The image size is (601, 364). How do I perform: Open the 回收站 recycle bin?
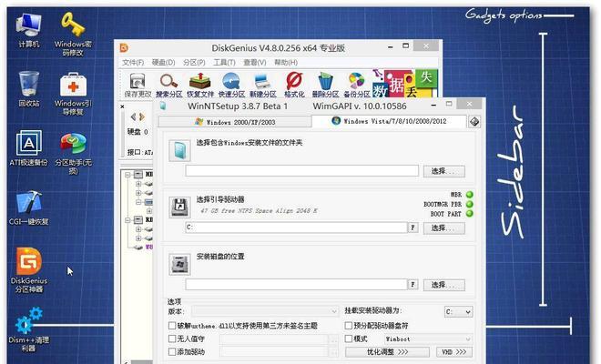[29, 89]
